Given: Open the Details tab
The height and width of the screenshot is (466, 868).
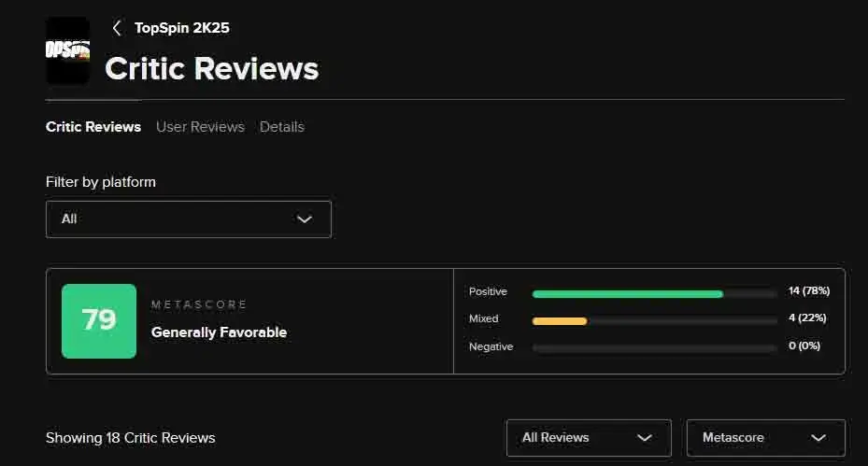Looking at the screenshot, I should tap(282, 127).
